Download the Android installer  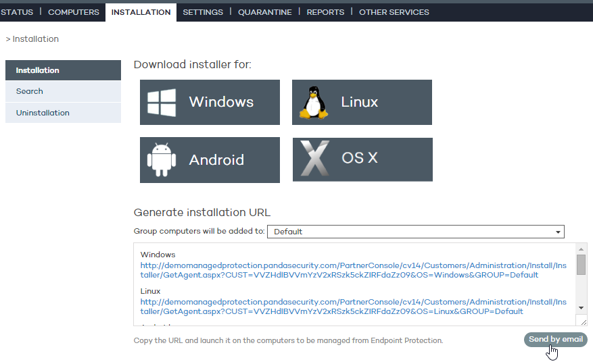[210, 160]
